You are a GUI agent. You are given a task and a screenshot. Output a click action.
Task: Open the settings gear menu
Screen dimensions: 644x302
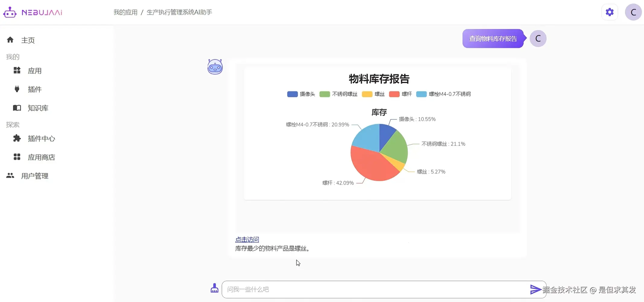609,12
